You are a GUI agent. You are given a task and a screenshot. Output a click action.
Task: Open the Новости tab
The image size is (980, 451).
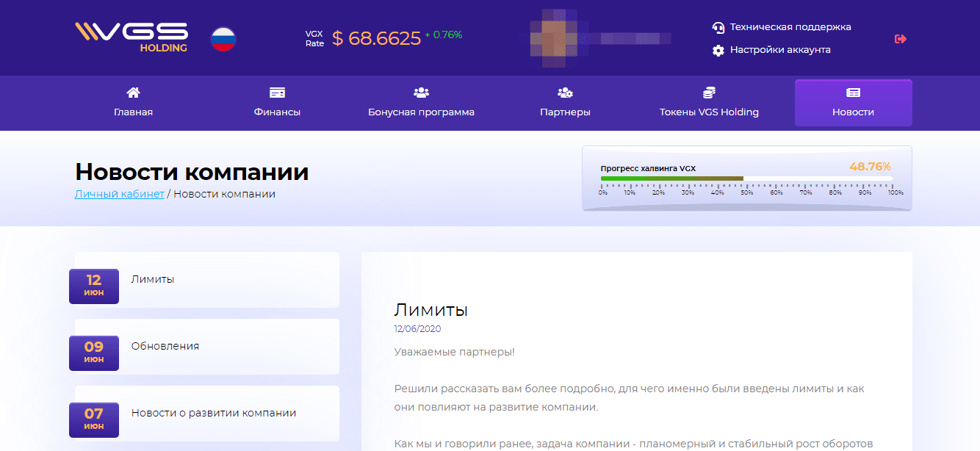[x=853, y=104]
